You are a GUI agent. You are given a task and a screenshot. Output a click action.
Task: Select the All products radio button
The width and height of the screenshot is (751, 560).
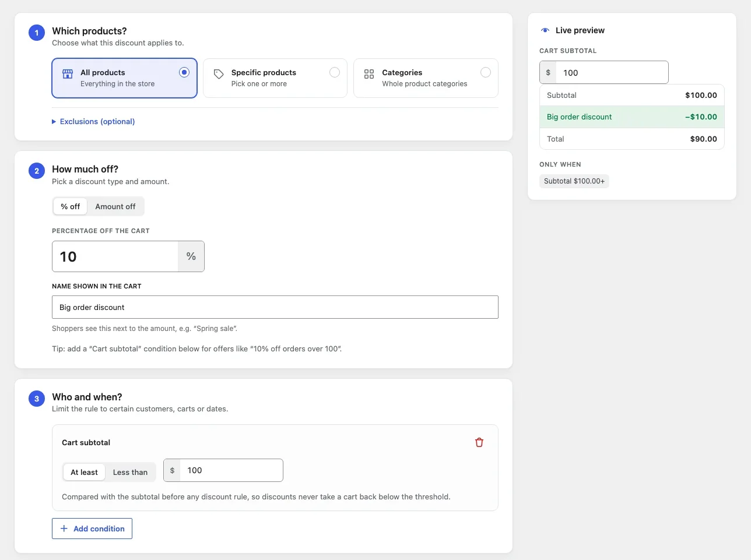click(184, 72)
